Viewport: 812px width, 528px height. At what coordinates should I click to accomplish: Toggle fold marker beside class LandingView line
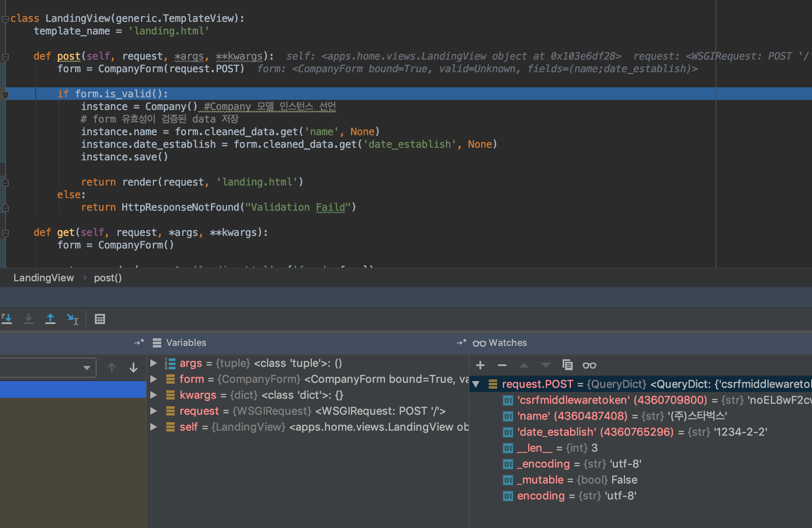pyautogui.click(x=5, y=19)
